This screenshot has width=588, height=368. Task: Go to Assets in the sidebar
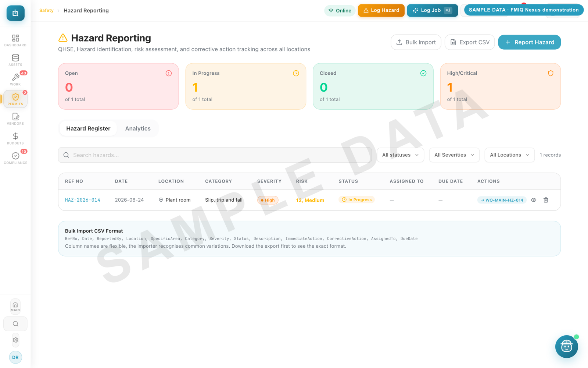(15, 60)
